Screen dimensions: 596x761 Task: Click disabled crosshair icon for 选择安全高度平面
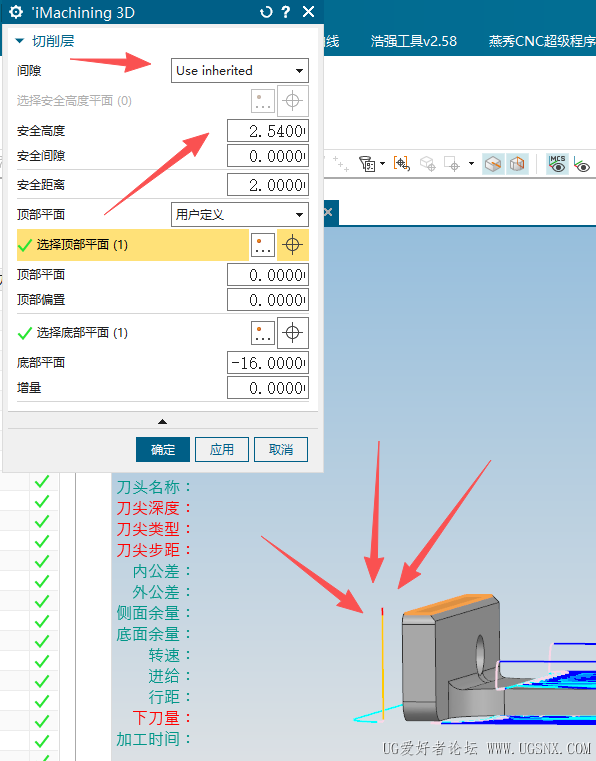293,101
